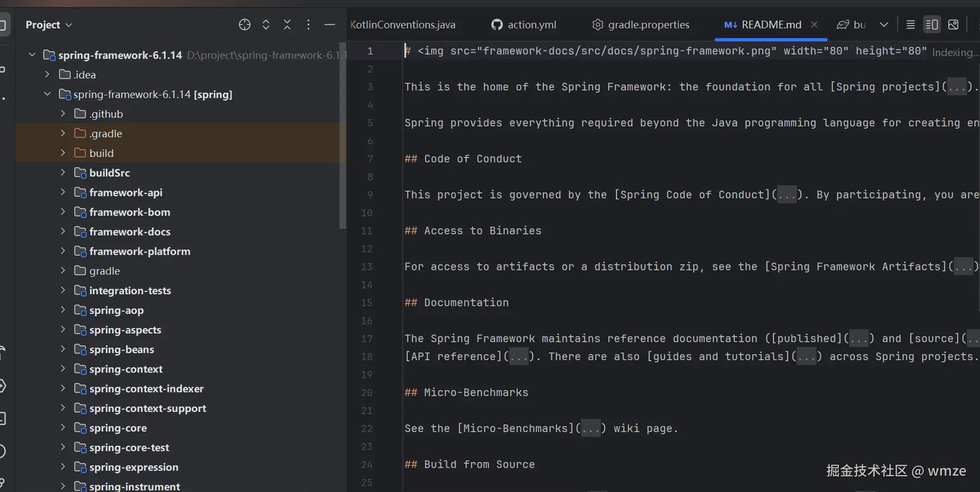Close the README.md tab

(x=814, y=25)
